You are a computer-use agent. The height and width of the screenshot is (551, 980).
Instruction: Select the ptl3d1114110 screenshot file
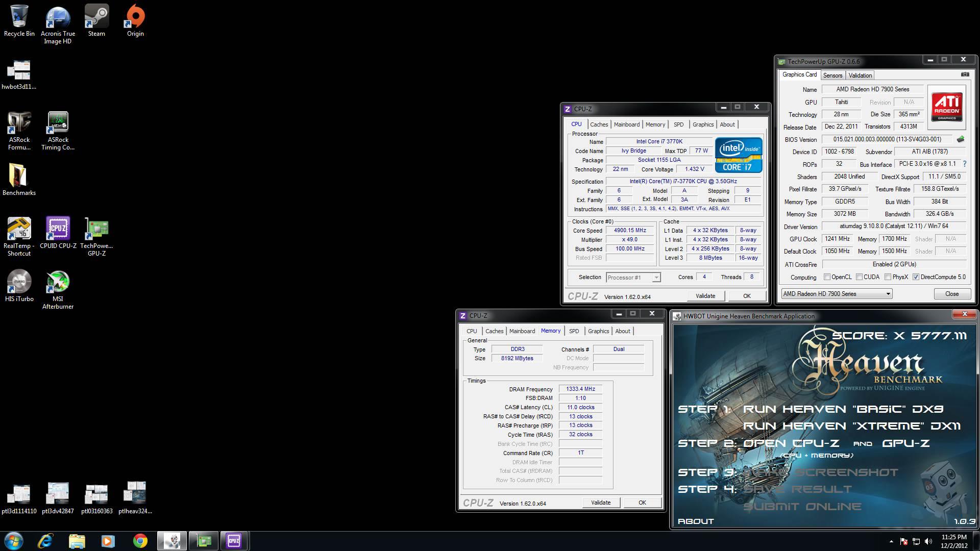point(19,498)
